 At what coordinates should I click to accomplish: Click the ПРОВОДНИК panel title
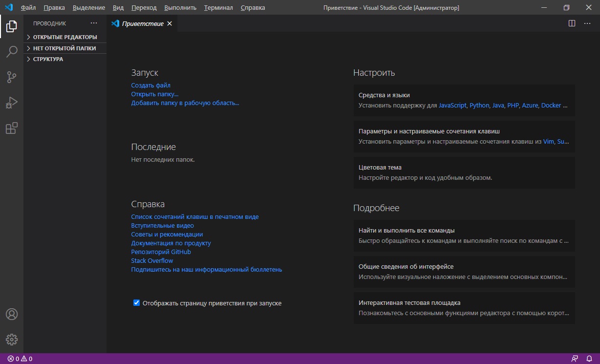[49, 23]
